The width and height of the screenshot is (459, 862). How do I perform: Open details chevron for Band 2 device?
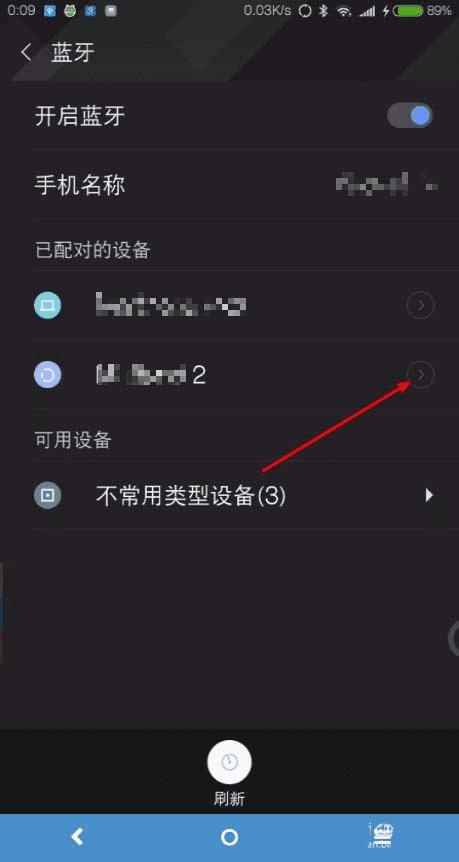coord(421,375)
